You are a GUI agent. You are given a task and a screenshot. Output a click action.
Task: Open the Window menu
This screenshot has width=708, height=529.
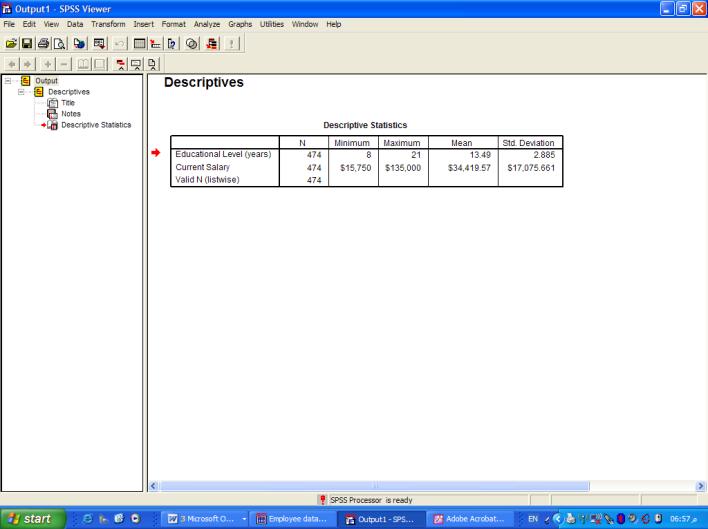coord(305,24)
